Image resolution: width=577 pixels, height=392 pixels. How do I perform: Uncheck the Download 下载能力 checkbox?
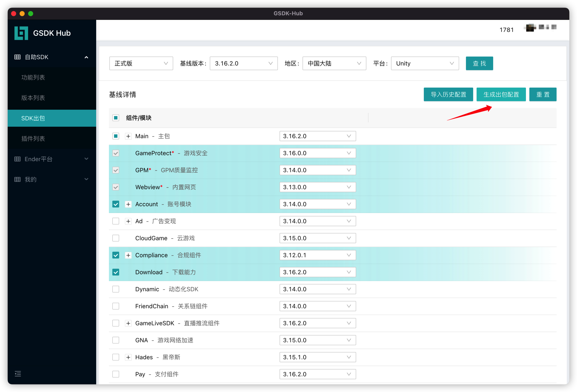pos(116,272)
